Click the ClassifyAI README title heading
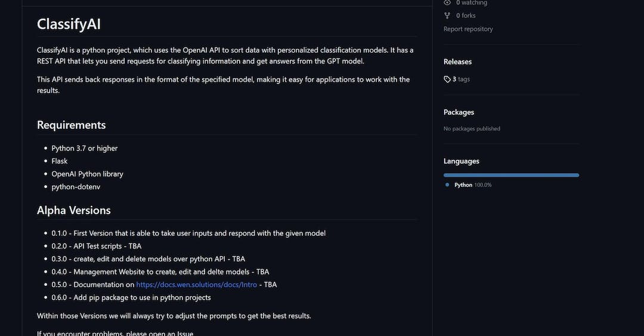Image resolution: width=644 pixels, height=336 pixels. click(x=69, y=24)
